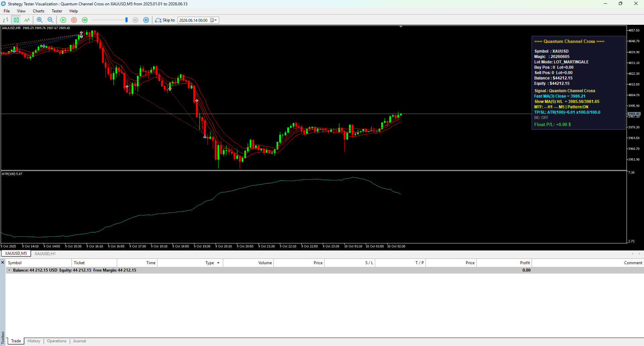Start the tester visualization playback
Screen dimensions: 644x346
pyautogui.click(x=63, y=20)
